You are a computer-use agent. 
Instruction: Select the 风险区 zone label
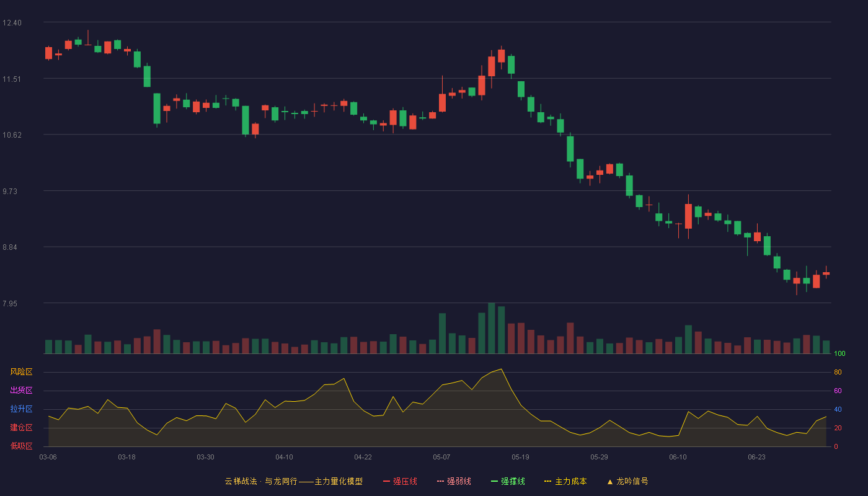click(x=21, y=372)
